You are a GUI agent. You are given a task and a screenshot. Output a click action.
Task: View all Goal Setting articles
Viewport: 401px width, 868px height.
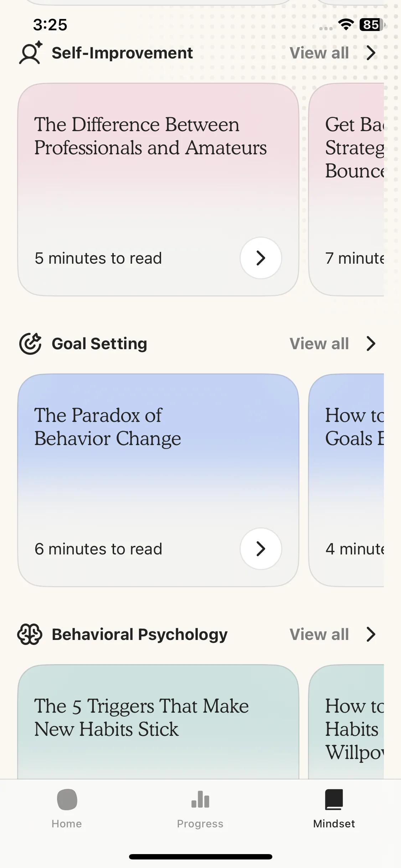[x=319, y=344]
